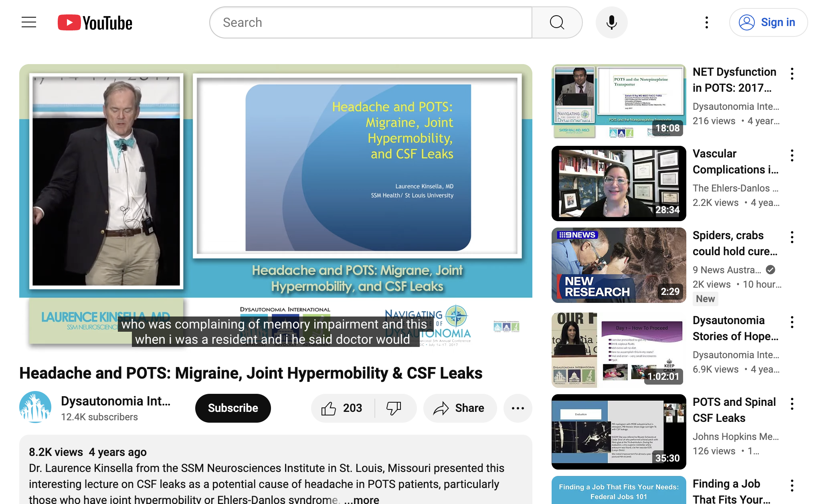Open Vascular Complications video thumbnail

[619, 183]
